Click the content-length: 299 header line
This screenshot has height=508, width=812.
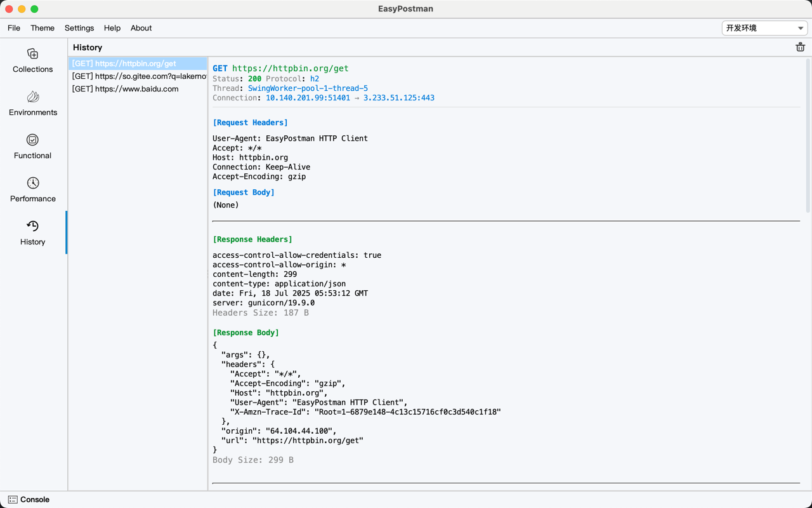pyautogui.click(x=254, y=274)
